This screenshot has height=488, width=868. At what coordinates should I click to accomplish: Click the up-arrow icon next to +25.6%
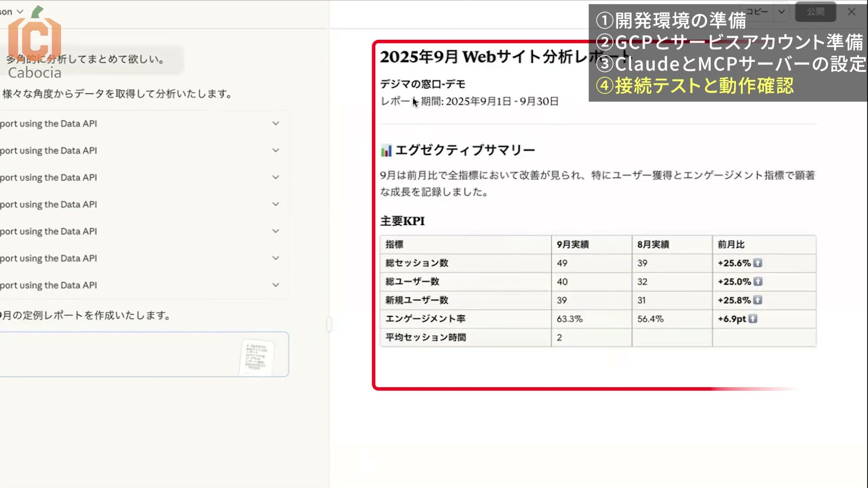coord(758,263)
